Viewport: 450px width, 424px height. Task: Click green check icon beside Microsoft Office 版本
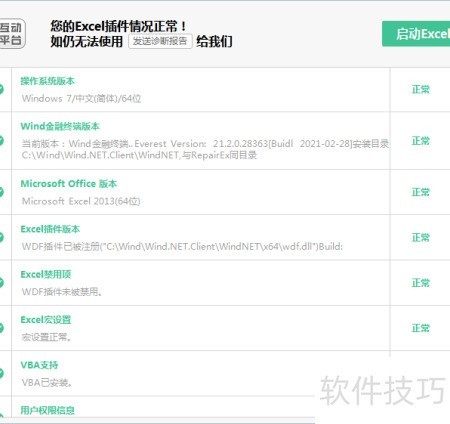(x=1, y=192)
